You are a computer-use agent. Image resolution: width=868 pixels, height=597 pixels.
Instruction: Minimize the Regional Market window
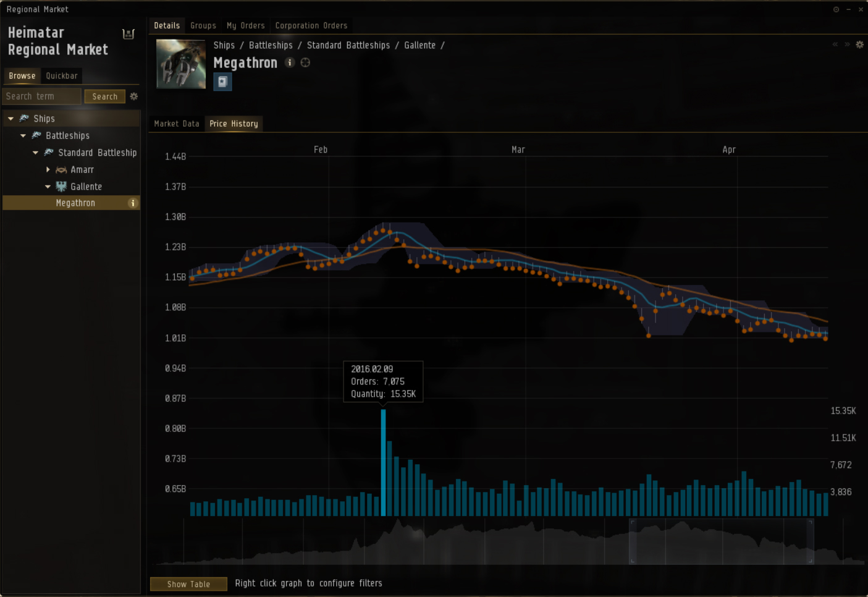tap(849, 9)
